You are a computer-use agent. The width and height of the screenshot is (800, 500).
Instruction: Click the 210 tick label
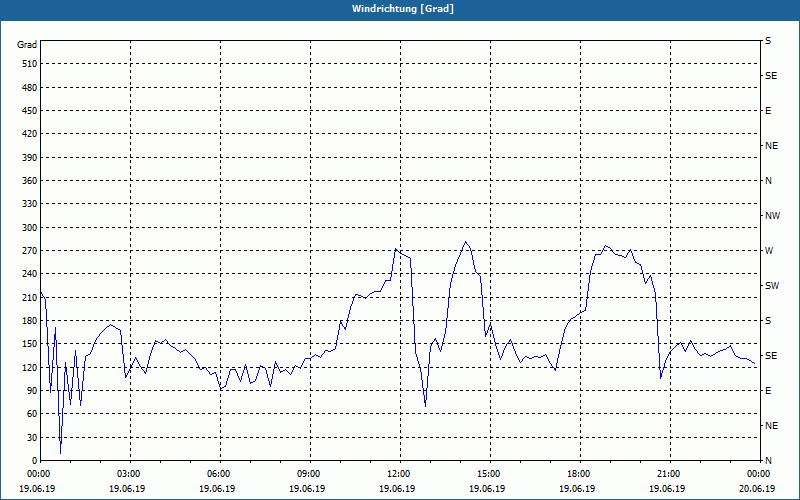[29, 297]
